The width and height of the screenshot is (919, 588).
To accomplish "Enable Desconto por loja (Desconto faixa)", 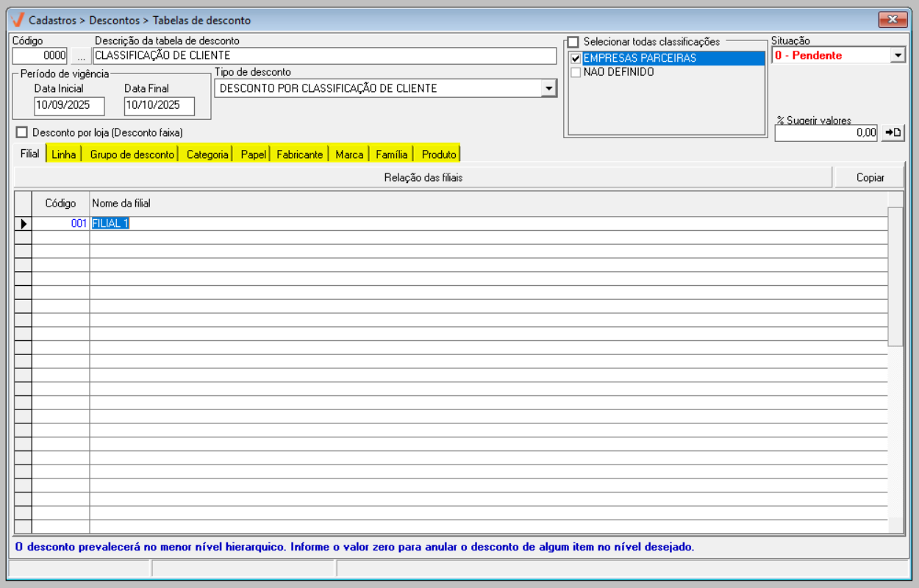I will click(21, 132).
